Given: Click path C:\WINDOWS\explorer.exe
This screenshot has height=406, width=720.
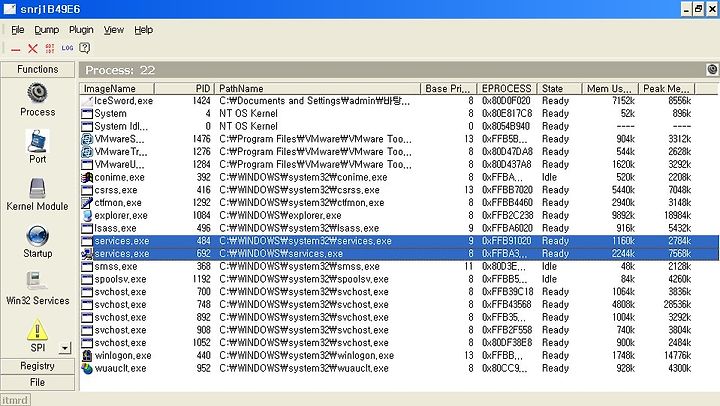Looking at the screenshot, I should [x=280, y=215].
